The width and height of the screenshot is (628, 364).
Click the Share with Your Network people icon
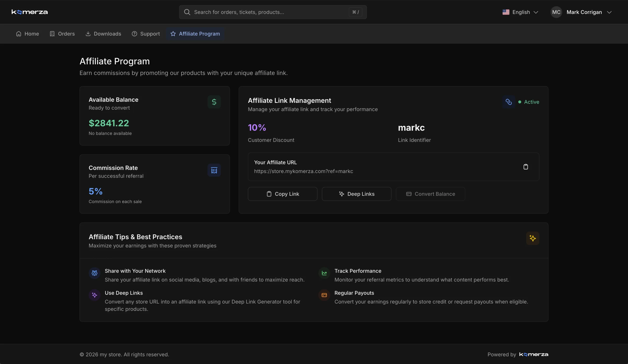click(94, 273)
